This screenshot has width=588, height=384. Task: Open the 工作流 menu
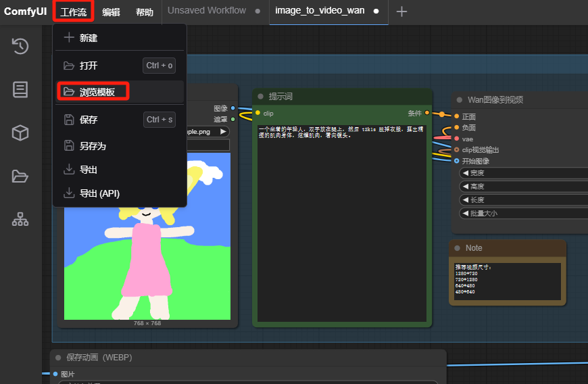(74, 12)
